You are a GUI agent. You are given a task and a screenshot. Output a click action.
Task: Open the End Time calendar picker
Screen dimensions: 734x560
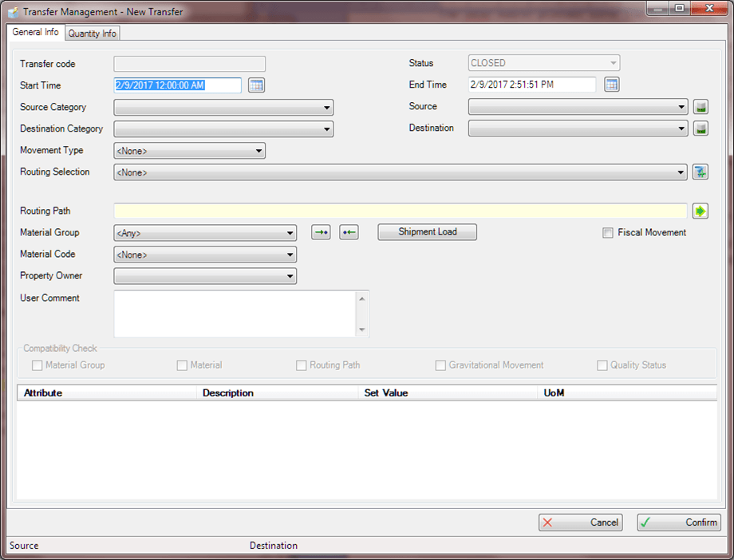[611, 84]
